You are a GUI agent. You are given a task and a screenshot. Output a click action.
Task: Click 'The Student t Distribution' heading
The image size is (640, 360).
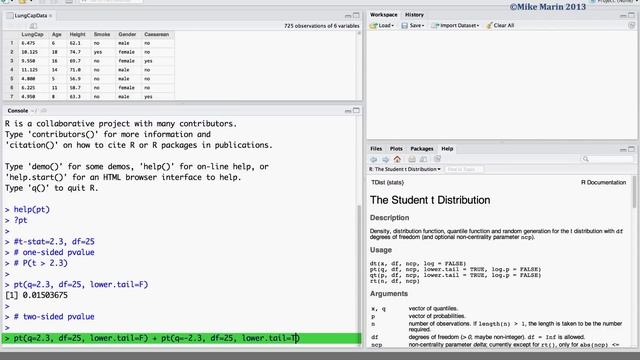[430, 200]
